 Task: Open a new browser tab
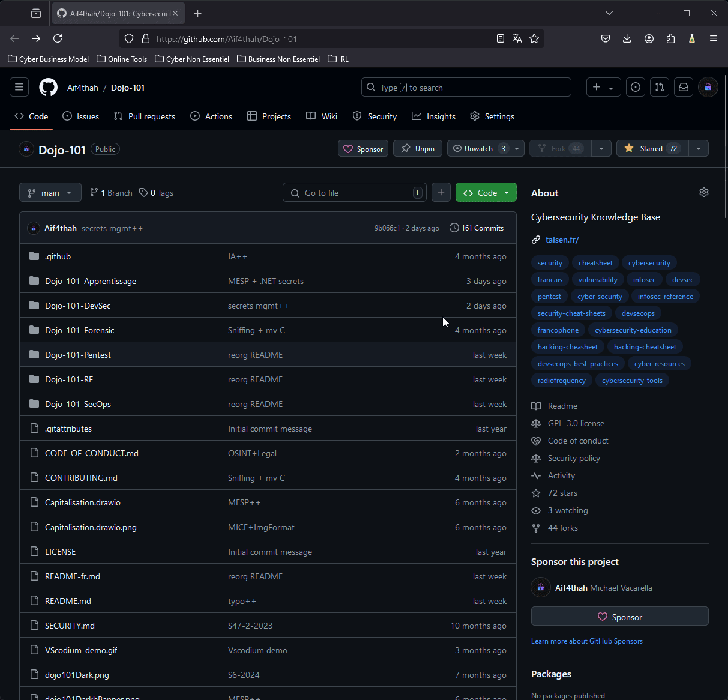point(198,13)
